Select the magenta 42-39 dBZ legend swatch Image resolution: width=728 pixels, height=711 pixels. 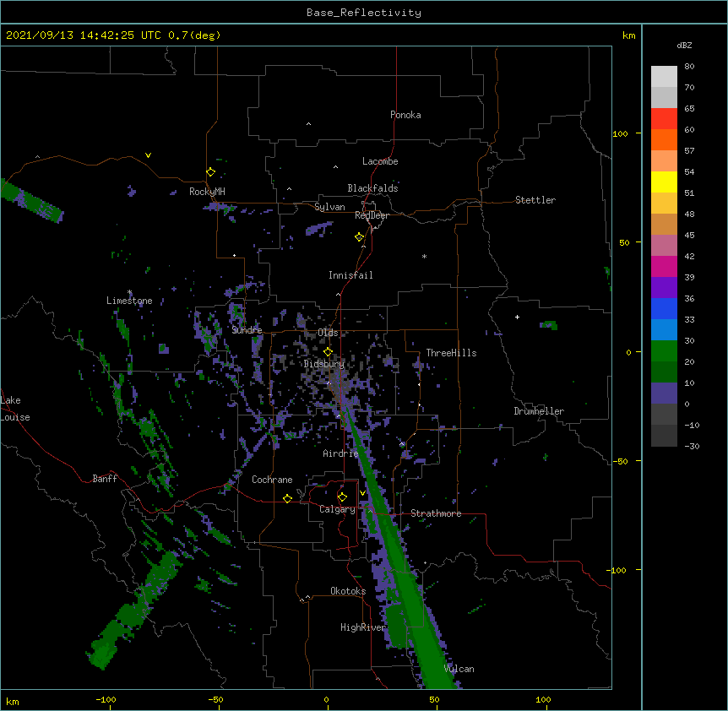[664, 266]
